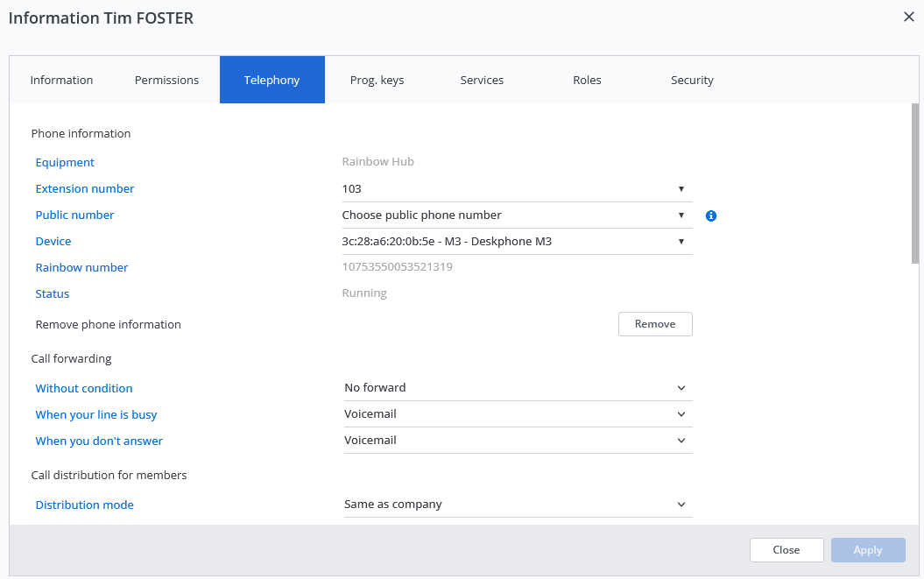Click the vertical scrollbar of the dialog

click(x=915, y=184)
